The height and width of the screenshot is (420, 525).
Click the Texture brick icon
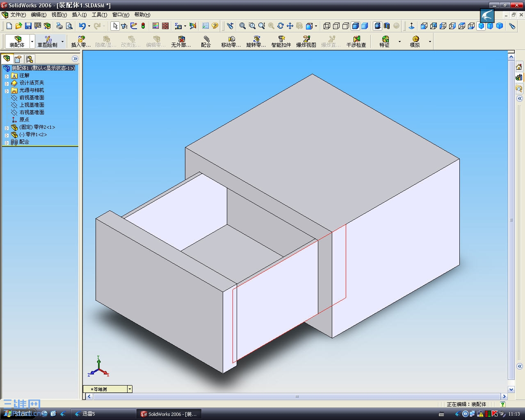(x=165, y=26)
